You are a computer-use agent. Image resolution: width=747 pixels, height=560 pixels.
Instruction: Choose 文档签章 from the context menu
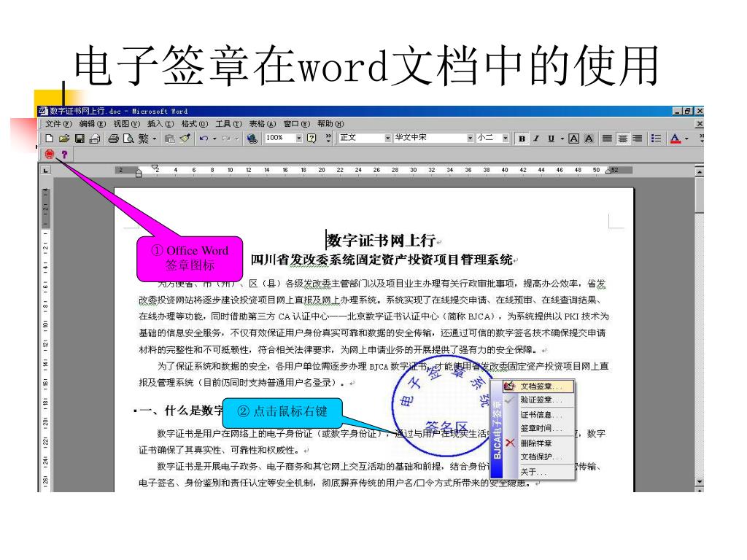pos(538,386)
